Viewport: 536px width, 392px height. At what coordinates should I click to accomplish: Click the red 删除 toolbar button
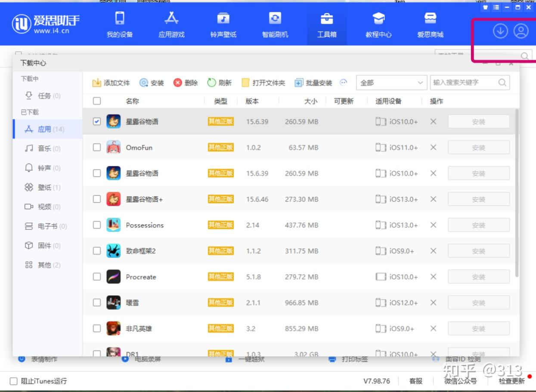click(x=186, y=83)
